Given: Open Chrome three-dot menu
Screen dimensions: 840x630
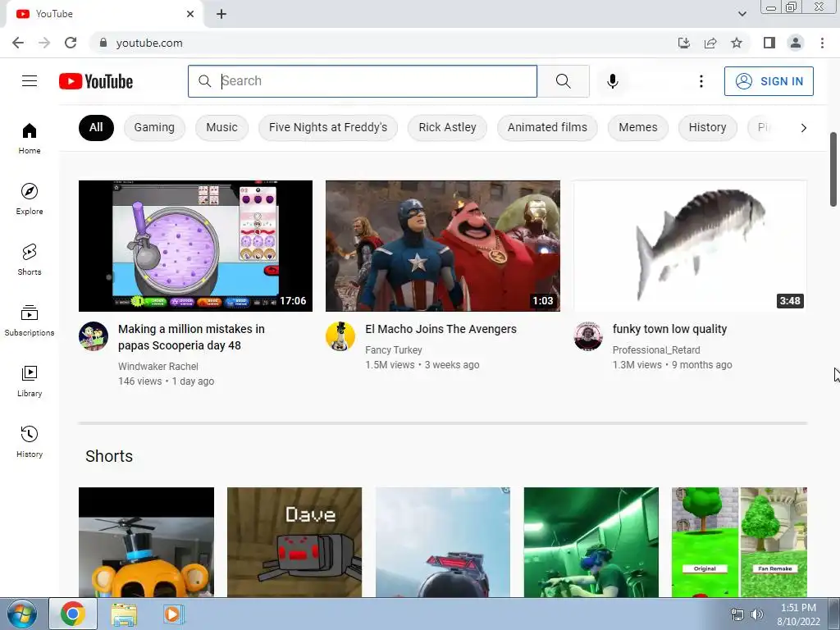Looking at the screenshot, I should point(822,43).
